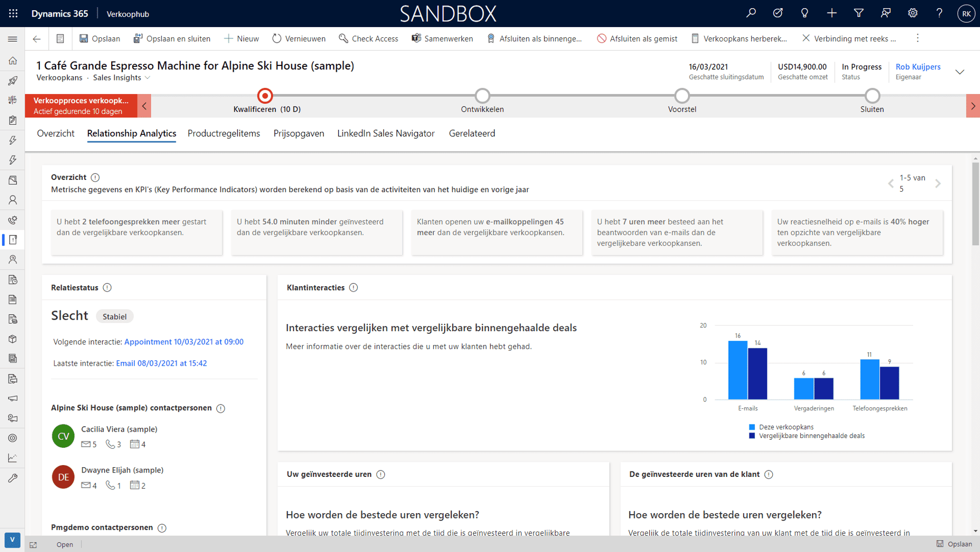
Task: Open the settings gear icon
Action: click(x=913, y=14)
